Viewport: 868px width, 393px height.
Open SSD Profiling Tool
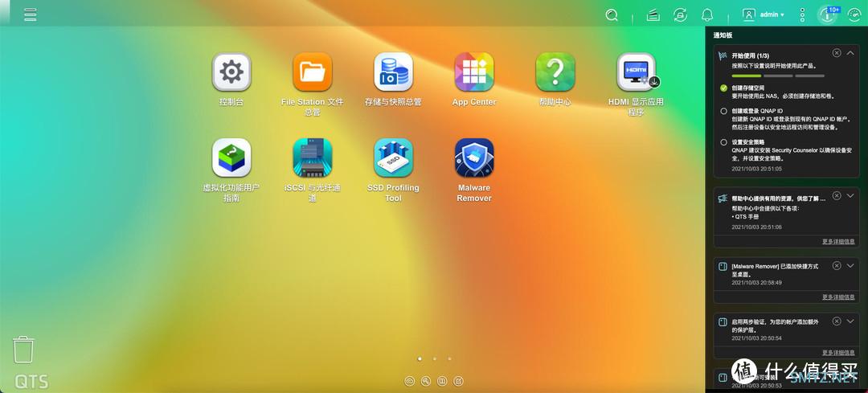[x=393, y=158]
